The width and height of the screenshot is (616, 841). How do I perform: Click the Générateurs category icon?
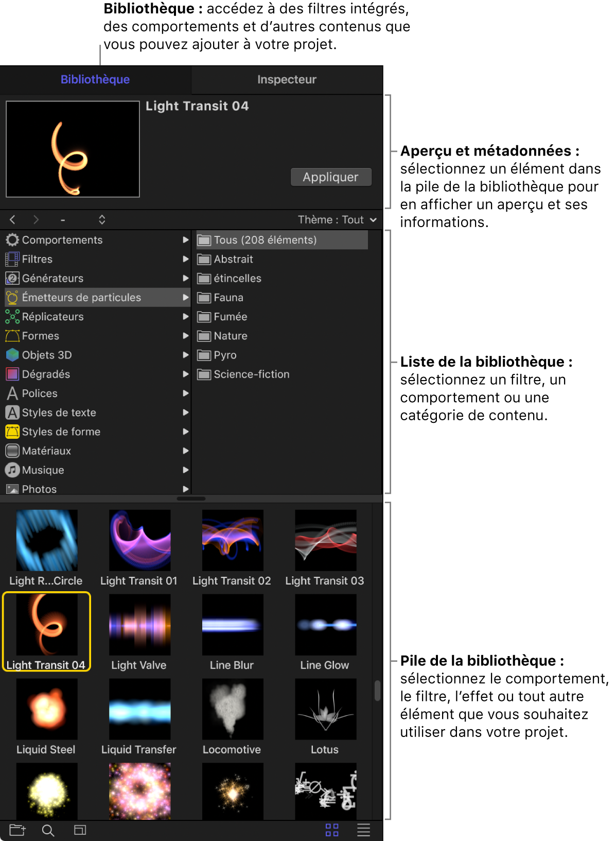(12, 278)
